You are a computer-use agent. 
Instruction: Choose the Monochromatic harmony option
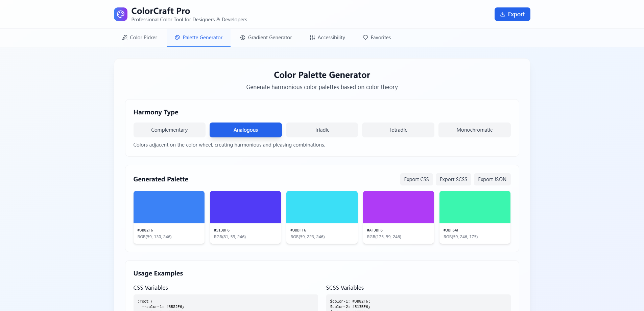pyautogui.click(x=475, y=130)
